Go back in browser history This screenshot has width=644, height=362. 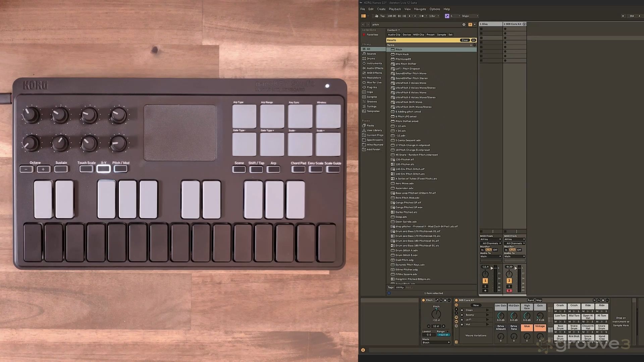363,25
